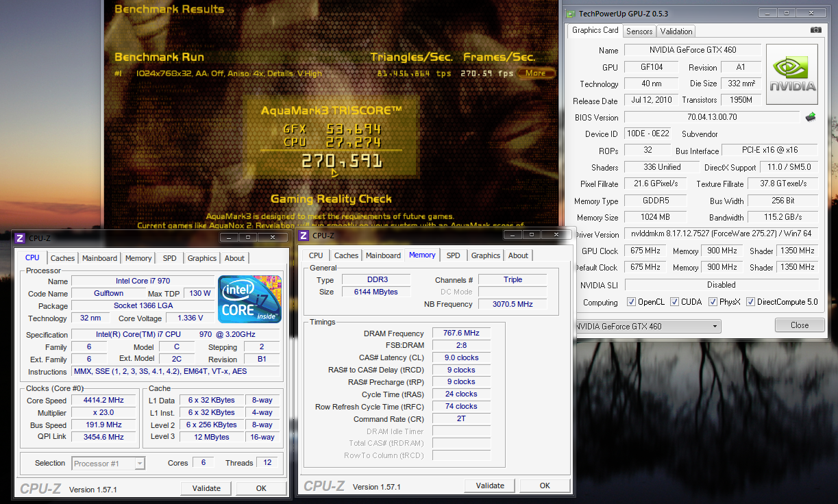
Task: Click the left CPU-Z window's title icon
Action: click(20, 238)
